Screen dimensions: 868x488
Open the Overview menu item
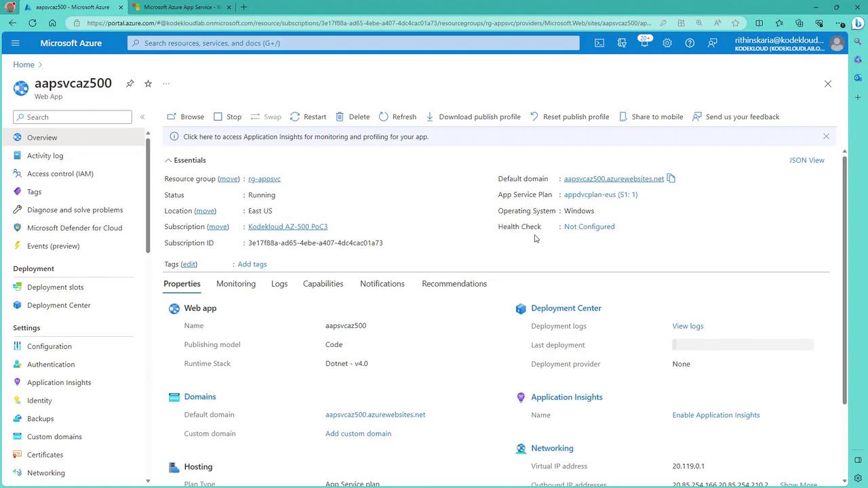coord(73,138)
